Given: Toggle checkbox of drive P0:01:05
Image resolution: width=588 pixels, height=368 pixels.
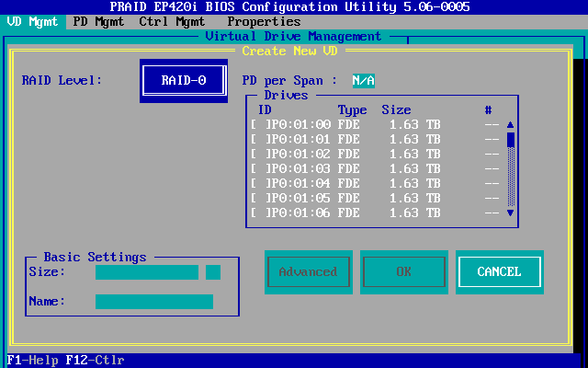Looking at the screenshot, I should 259,198.
